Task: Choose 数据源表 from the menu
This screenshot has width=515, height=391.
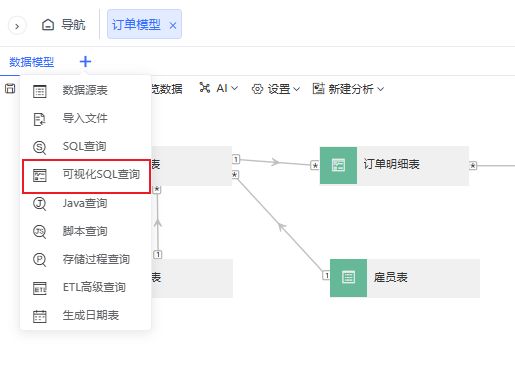Action: point(85,90)
